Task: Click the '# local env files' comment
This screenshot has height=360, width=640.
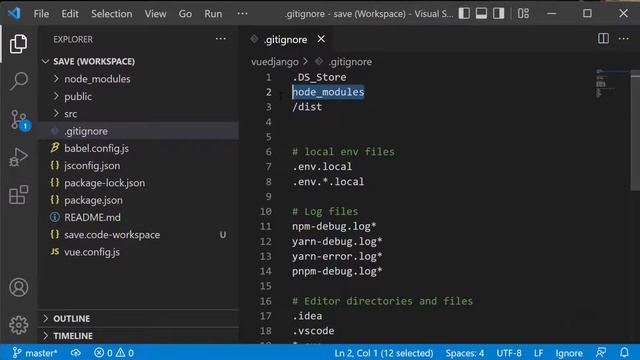Action: click(x=343, y=152)
